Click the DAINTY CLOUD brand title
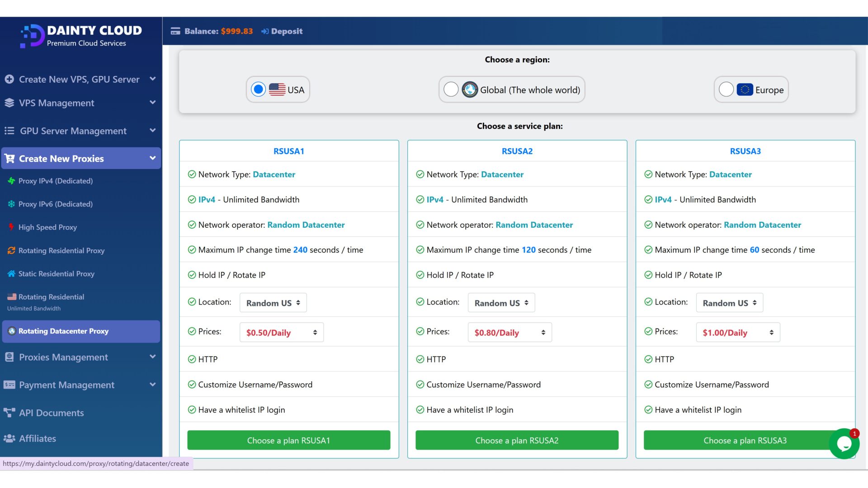868x488 pixels. point(94,30)
